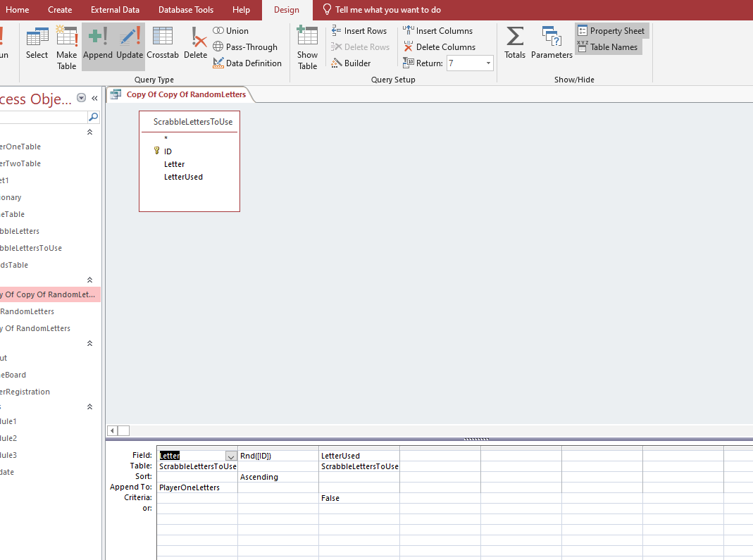Viewport: 753px width, 560px height.
Task: Launch the Expression Builder
Action: [351, 63]
